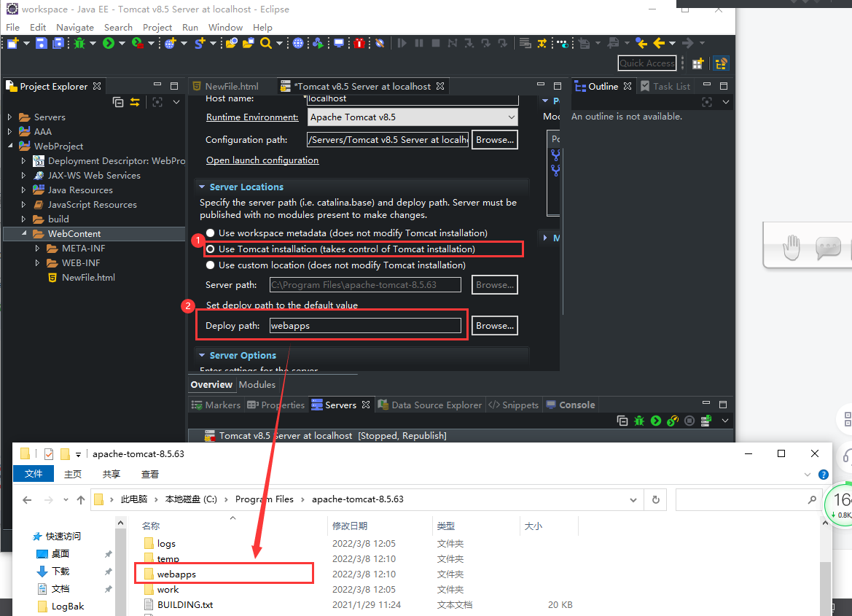Expand the META-INF folder node

(x=37, y=248)
